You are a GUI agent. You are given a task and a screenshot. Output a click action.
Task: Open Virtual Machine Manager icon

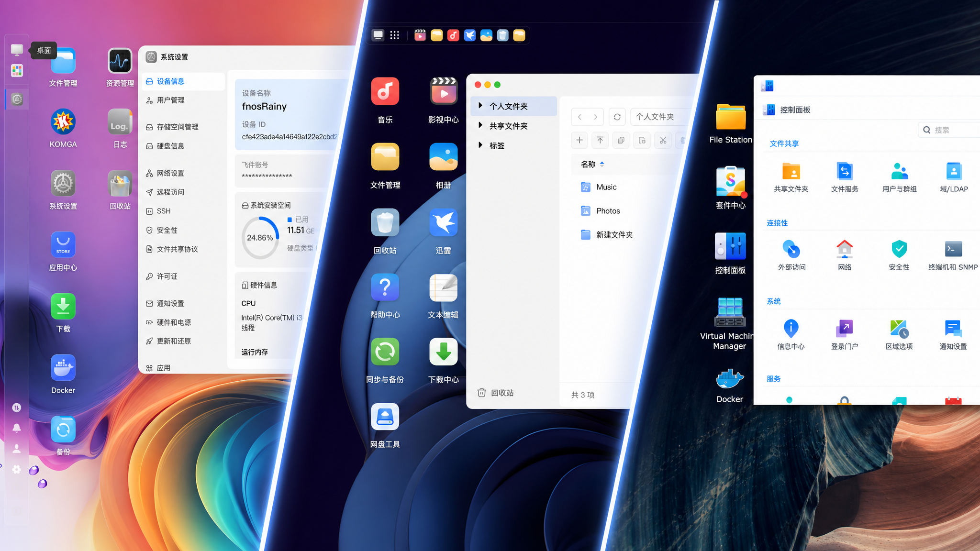[730, 312]
